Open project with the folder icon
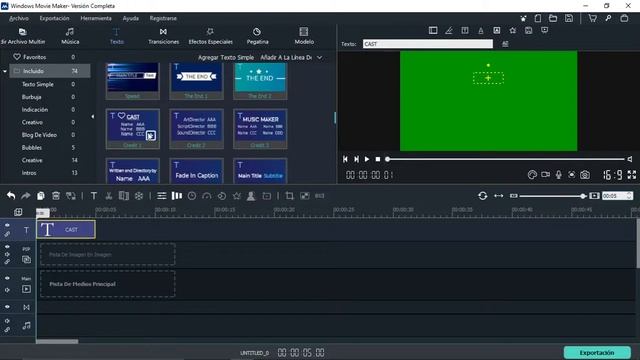The height and width of the screenshot is (360, 640). 553,18
